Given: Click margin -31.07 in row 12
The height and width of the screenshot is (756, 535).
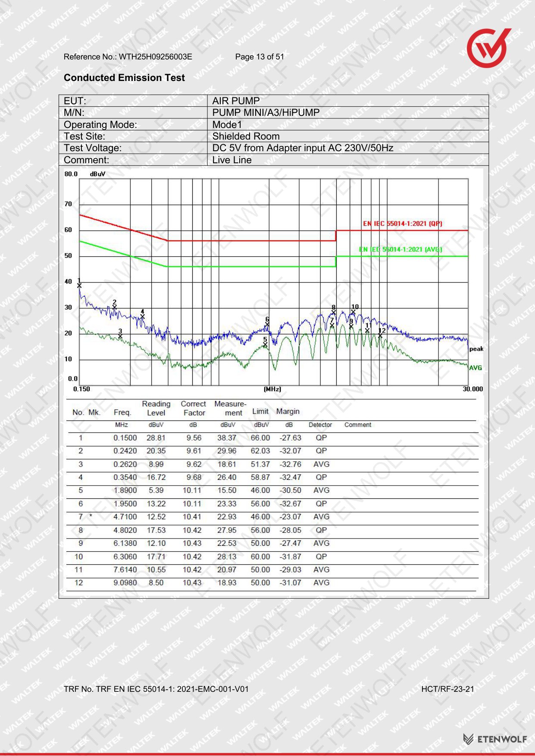Looking at the screenshot, I should (x=291, y=582).
